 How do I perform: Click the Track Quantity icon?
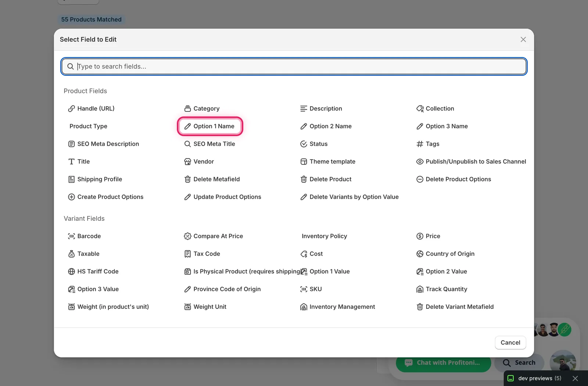[420, 289]
